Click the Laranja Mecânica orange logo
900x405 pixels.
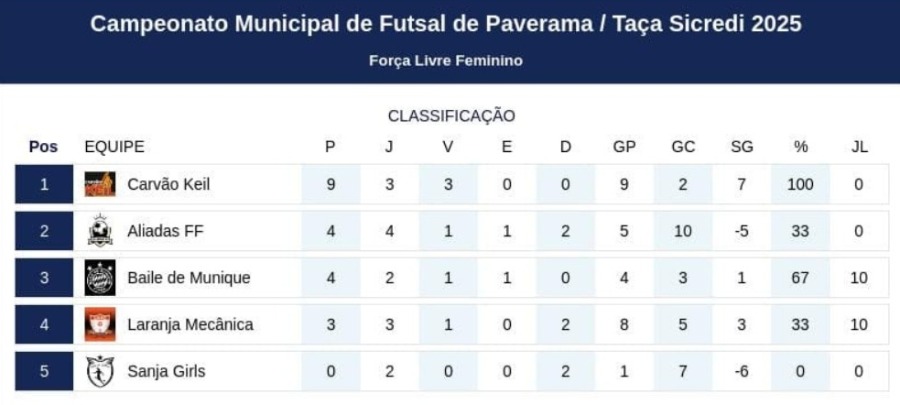point(100,325)
